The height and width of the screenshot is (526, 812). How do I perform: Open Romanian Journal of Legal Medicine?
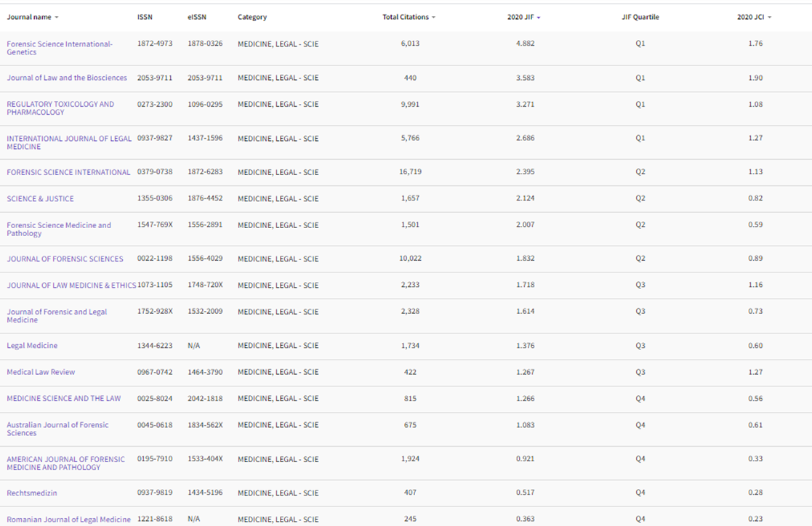point(69,519)
